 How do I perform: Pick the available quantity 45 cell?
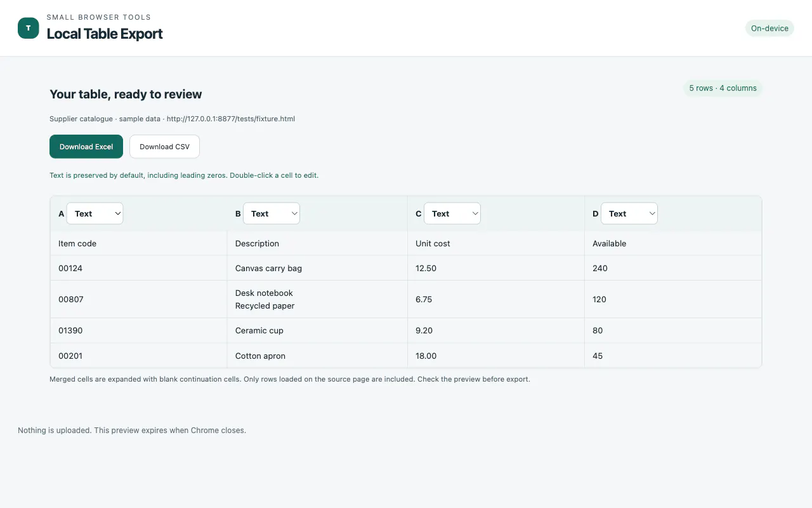[673, 356]
